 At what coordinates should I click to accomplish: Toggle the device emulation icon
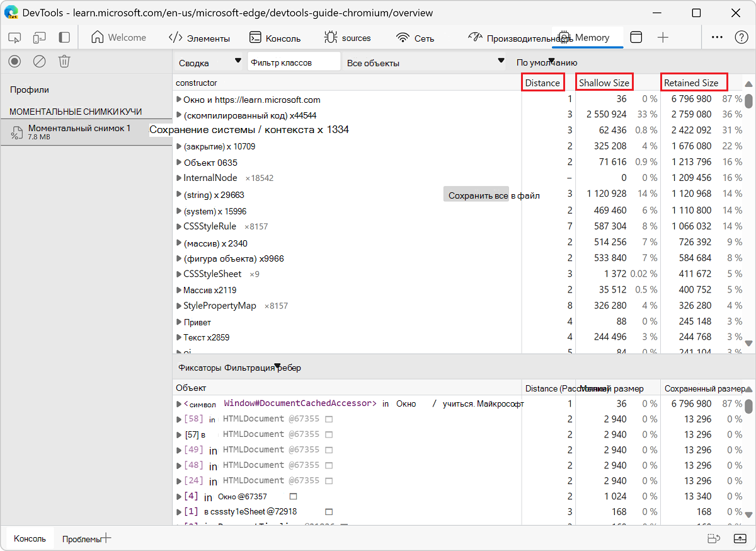40,38
